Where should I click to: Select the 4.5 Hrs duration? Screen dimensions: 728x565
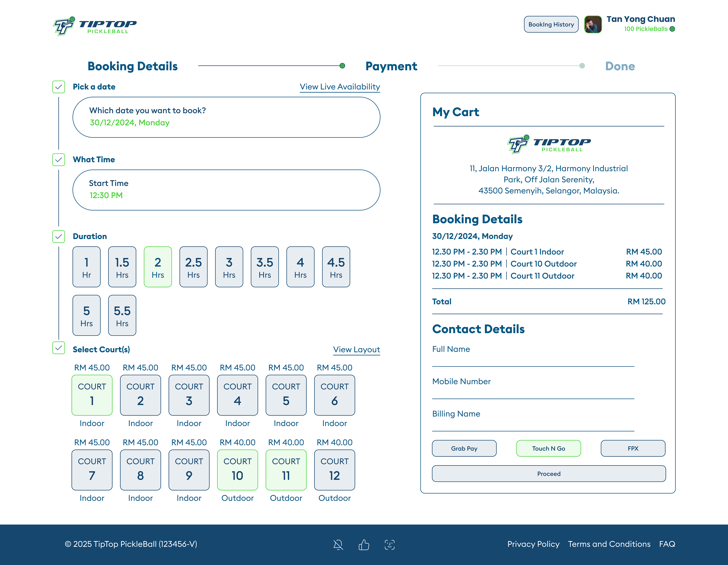336,267
